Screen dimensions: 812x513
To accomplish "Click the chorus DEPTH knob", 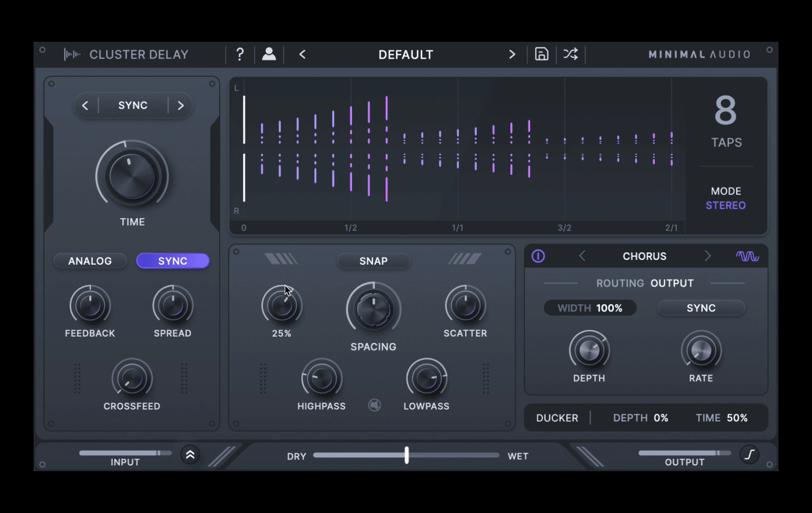I will [589, 351].
